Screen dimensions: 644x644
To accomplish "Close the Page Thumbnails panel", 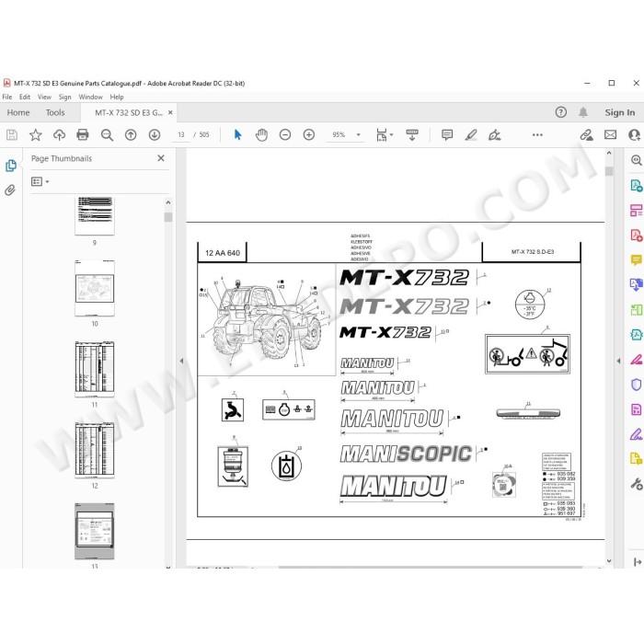I will [161, 158].
